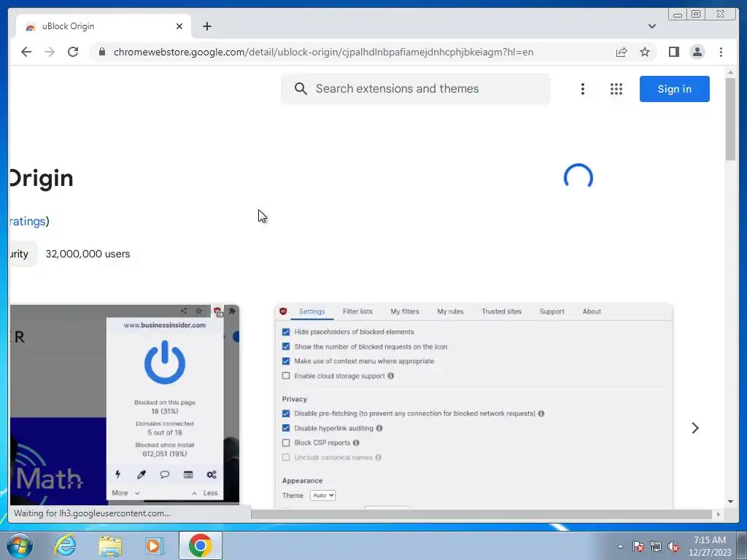Image resolution: width=747 pixels, height=560 pixels.
Task: Open the uBlock popup screenshot thumbnail
Action: pos(124,405)
